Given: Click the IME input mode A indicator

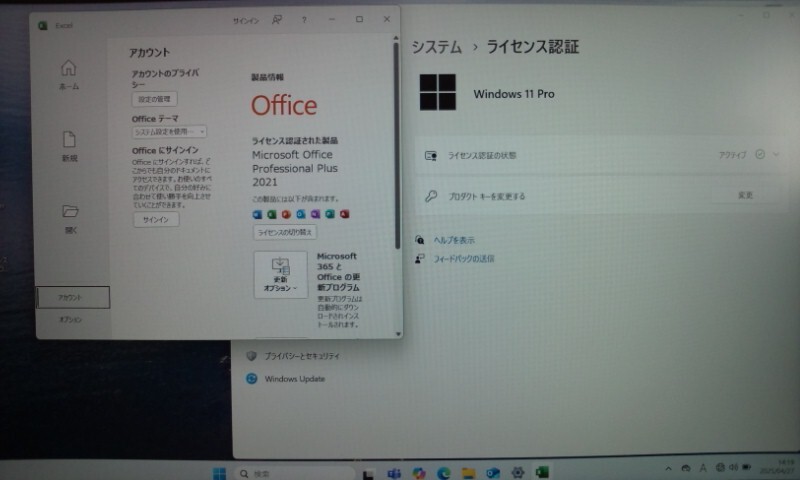Looking at the screenshot, I should coord(703,468).
